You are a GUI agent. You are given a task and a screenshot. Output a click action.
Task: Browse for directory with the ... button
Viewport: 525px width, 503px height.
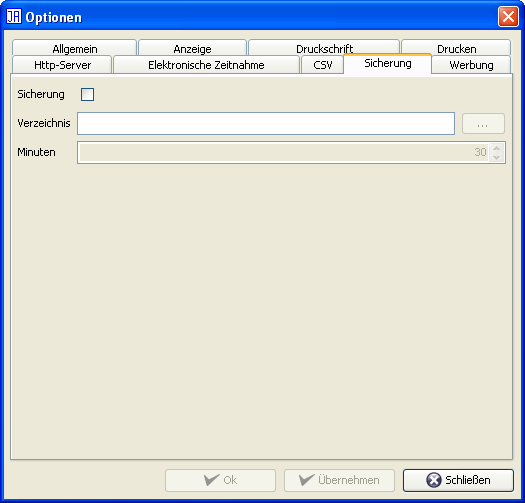[x=483, y=124]
